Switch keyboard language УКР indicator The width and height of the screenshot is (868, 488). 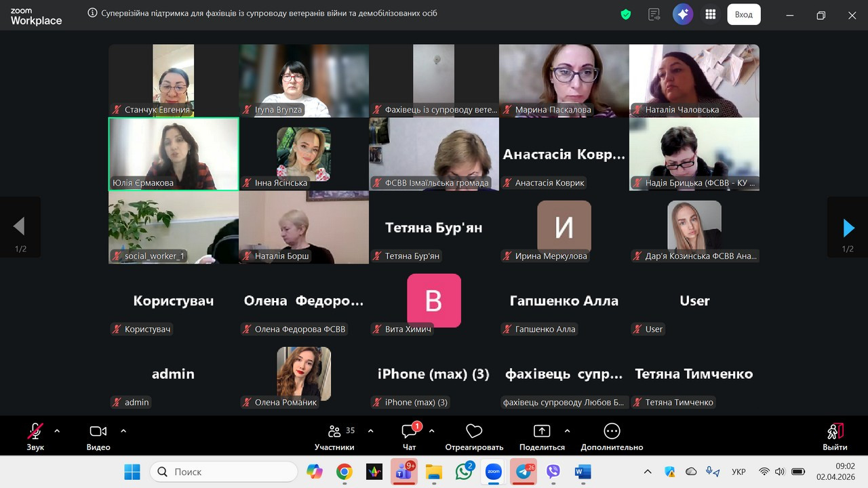[739, 472]
